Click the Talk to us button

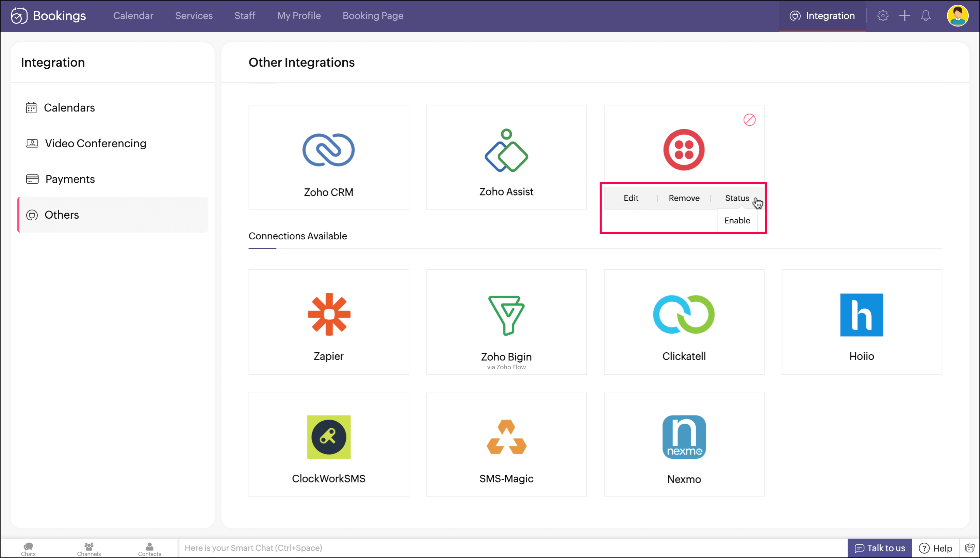880,548
